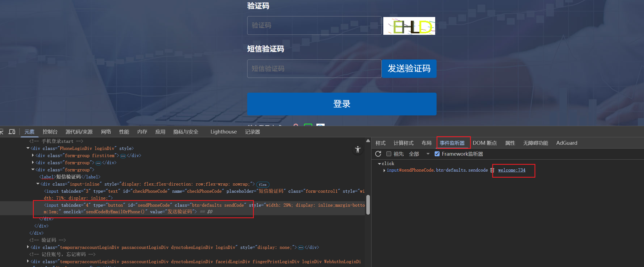The height and width of the screenshot is (267, 644).
Task: Collapse the PhoneLoginDiv loginDiv element node
Action: point(28,148)
